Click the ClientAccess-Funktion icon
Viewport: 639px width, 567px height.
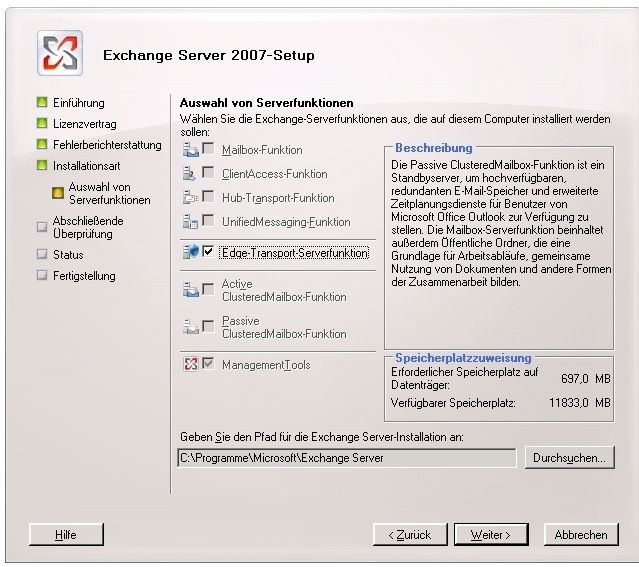(x=189, y=174)
